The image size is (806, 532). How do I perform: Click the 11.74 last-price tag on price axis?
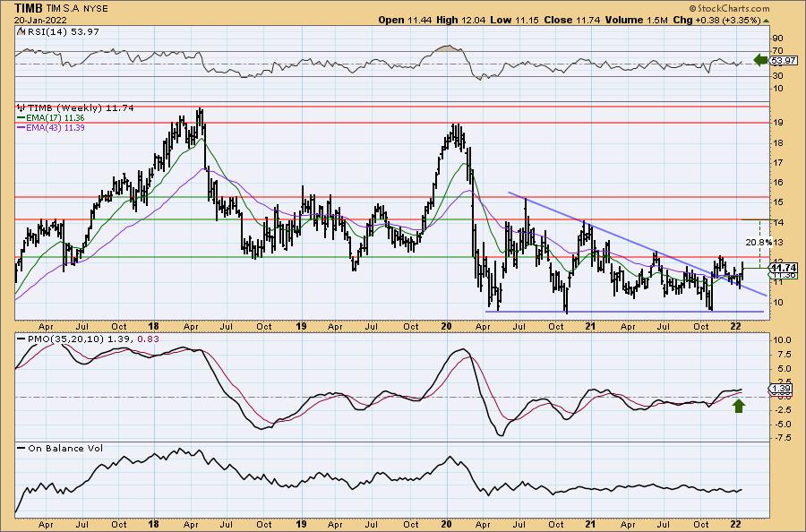pyautogui.click(x=784, y=268)
